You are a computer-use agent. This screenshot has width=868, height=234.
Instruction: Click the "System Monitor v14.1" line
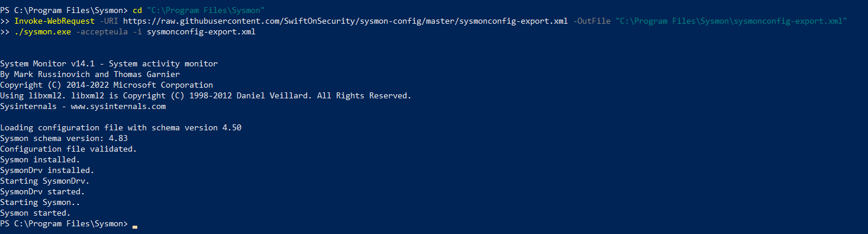coord(109,64)
